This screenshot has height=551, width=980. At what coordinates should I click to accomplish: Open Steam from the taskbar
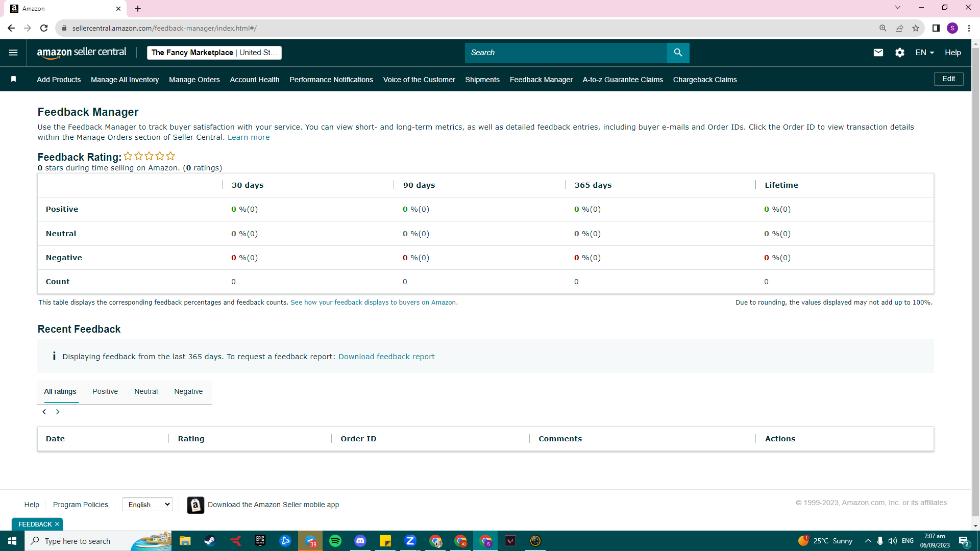210,541
